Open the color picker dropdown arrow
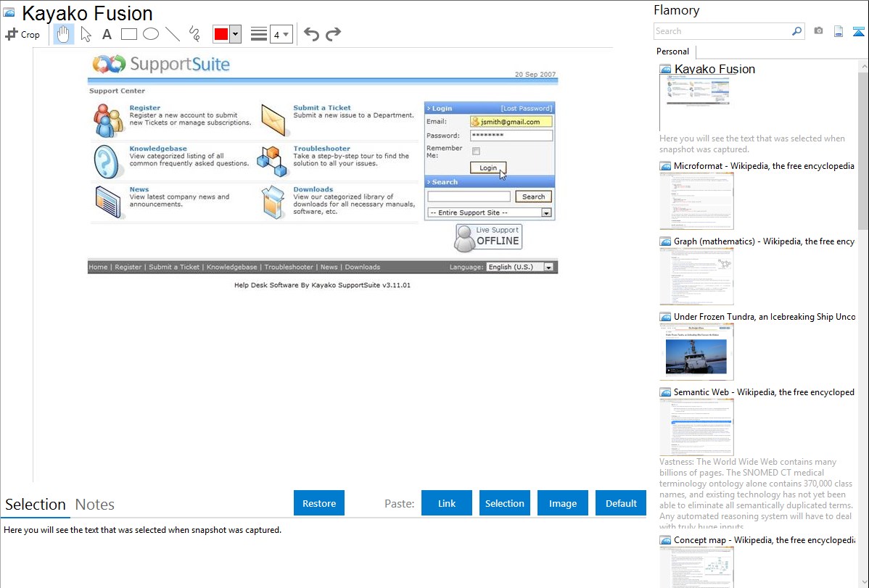869x588 pixels. (235, 34)
